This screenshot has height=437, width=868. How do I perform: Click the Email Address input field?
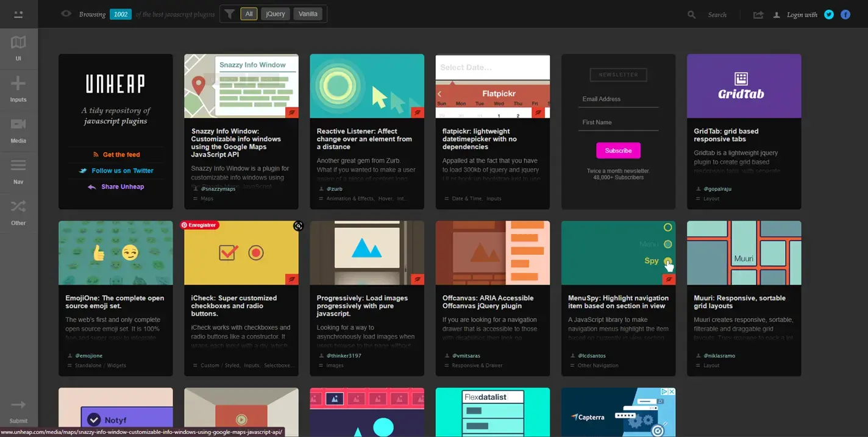[x=618, y=99]
